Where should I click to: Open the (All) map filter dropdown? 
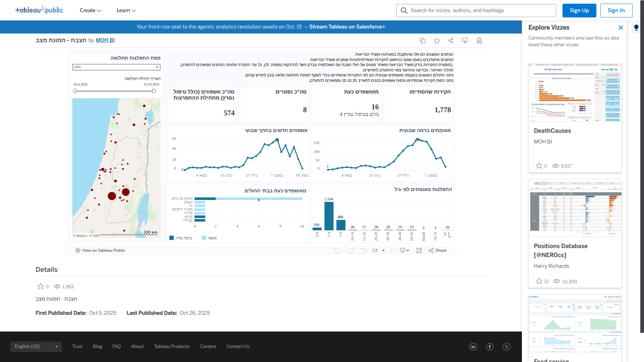click(x=116, y=67)
